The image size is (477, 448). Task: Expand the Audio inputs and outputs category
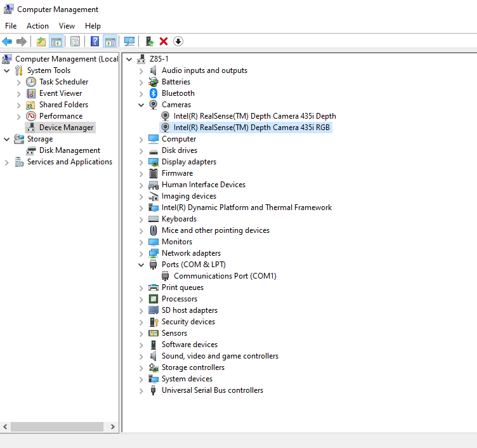click(141, 71)
